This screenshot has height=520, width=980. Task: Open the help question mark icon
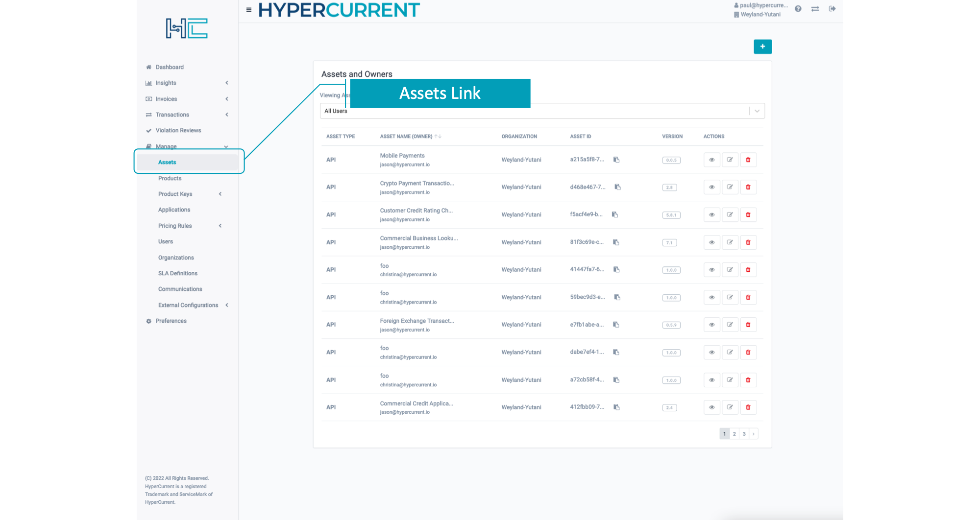click(798, 9)
